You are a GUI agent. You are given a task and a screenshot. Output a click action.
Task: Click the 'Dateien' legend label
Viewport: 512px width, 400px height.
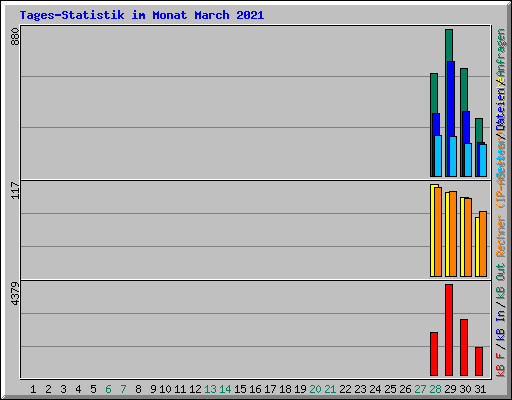coord(501,108)
